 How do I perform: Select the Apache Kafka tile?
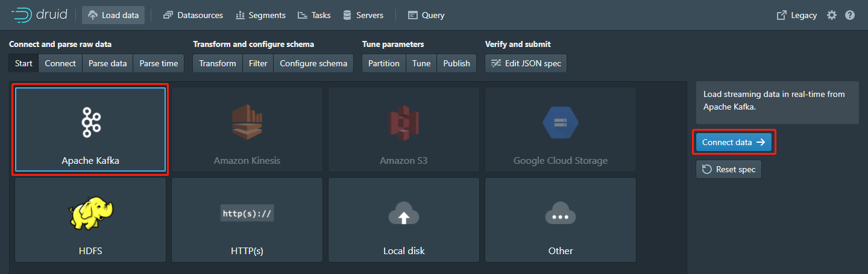point(90,129)
